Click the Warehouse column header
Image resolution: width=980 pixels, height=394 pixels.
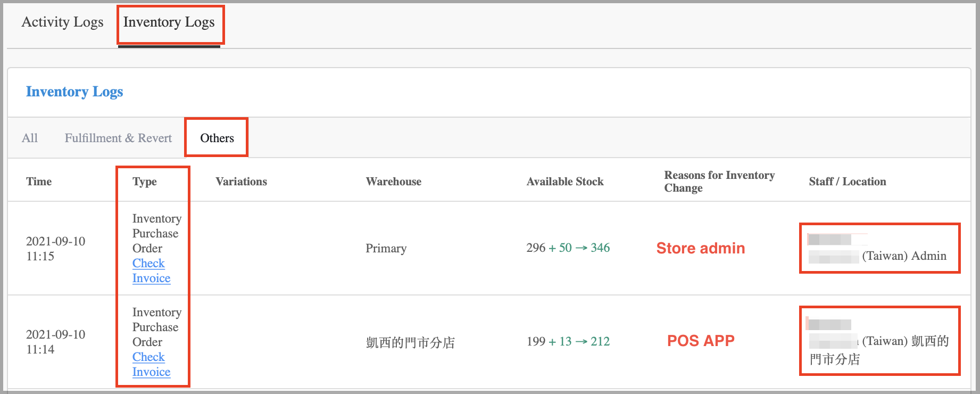click(x=393, y=182)
